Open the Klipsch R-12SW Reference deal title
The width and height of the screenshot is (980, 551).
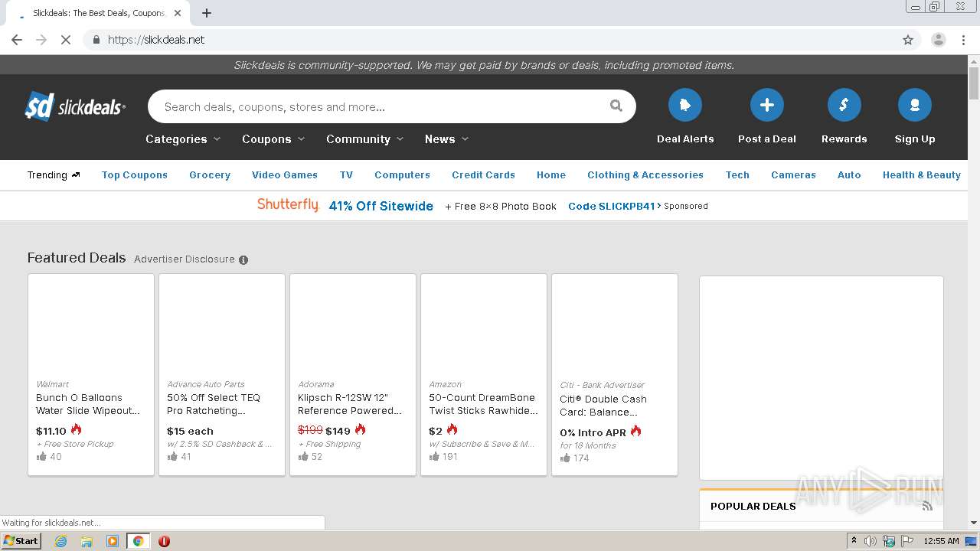click(x=350, y=404)
